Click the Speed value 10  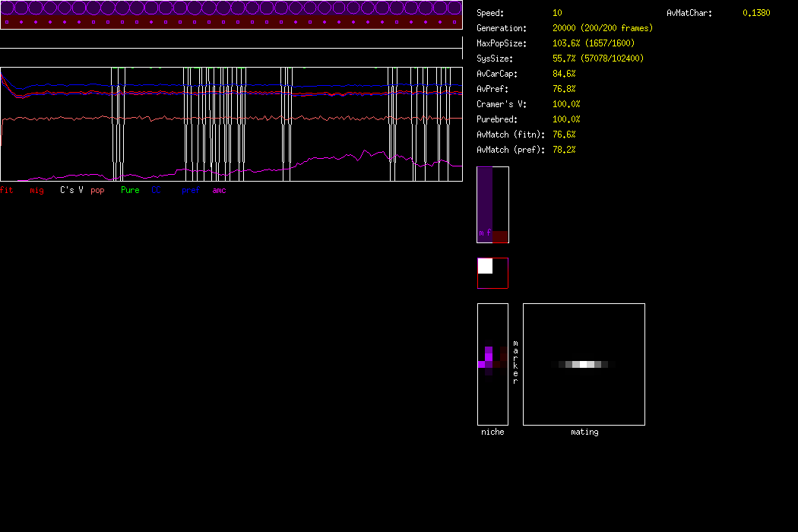click(557, 13)
